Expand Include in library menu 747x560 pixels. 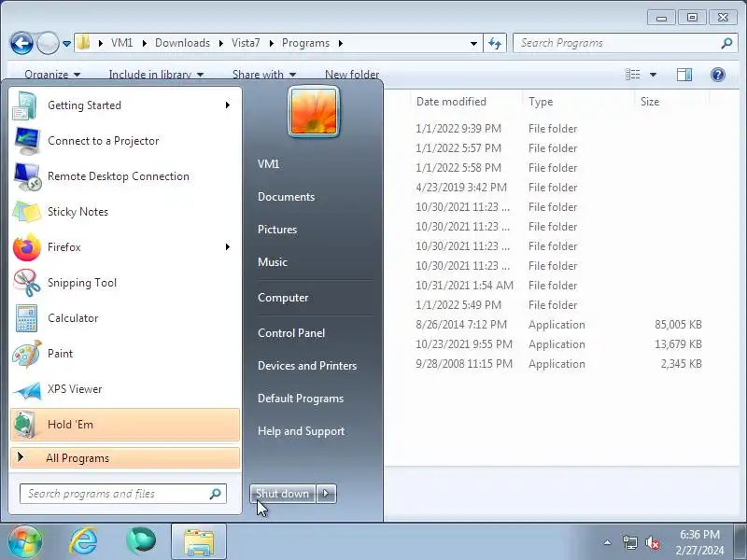(156, 75)
